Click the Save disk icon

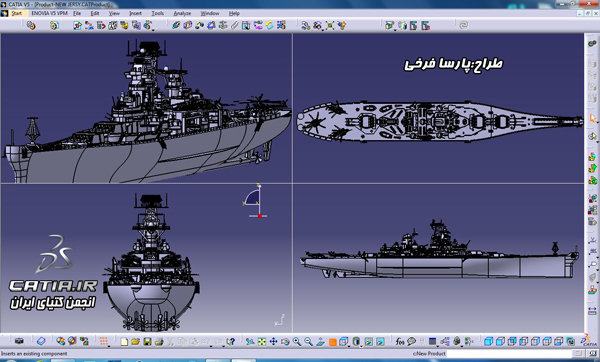[147, 341]
